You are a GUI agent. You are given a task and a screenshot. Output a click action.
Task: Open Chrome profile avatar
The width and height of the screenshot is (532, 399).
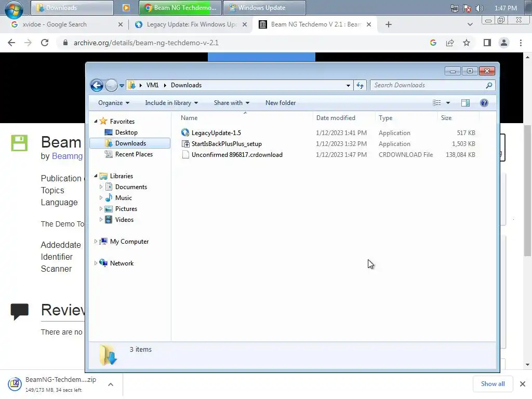(x=504, y=43)
